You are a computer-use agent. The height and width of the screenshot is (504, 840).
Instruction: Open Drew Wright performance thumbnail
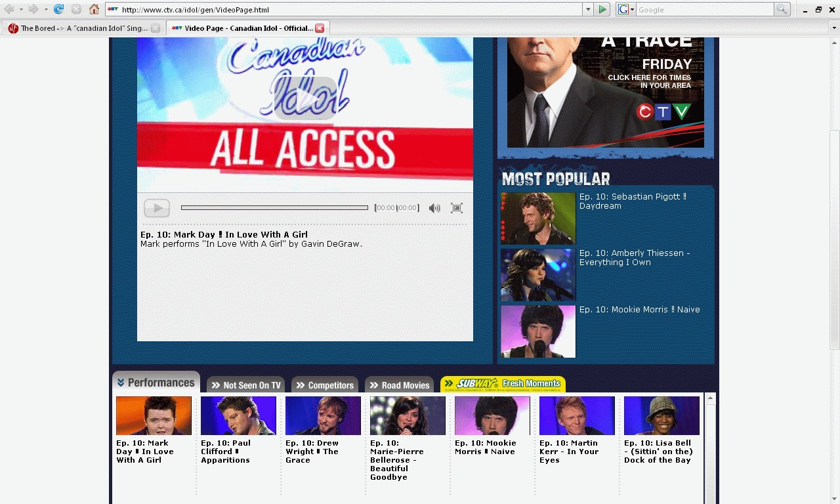(323, 415)
